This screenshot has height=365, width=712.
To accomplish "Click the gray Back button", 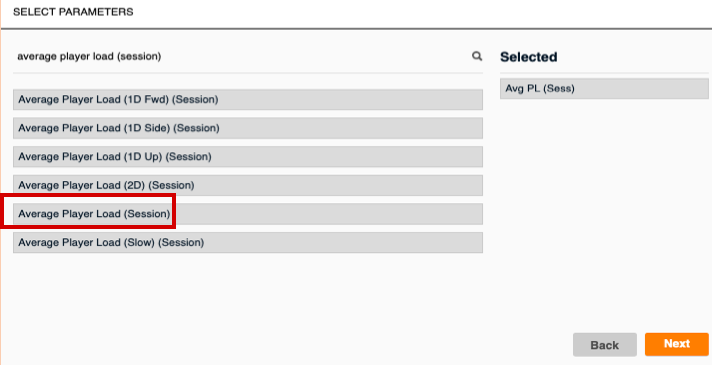I will (605, 345).
